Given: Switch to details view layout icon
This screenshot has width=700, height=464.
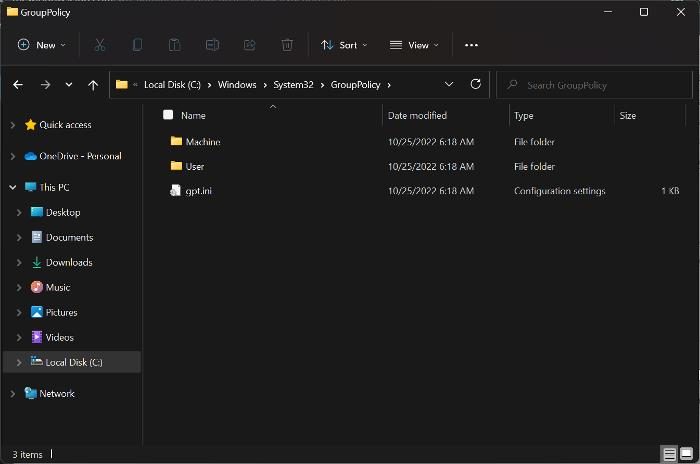Looking at the screenshot, I should point(670,454).
